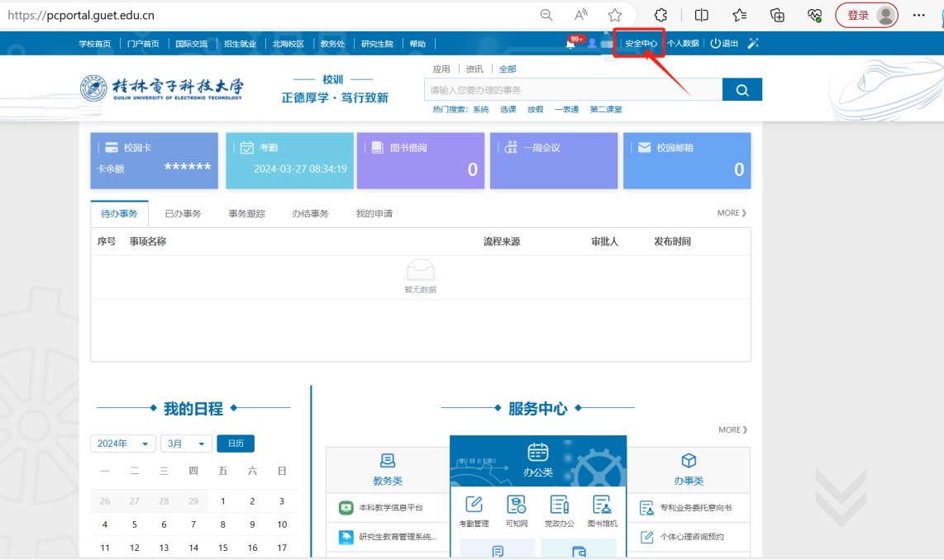Open the 可知网 service icon
This screenshot has width=944, height=560.
pyautogui.click(x=517, y=510)
